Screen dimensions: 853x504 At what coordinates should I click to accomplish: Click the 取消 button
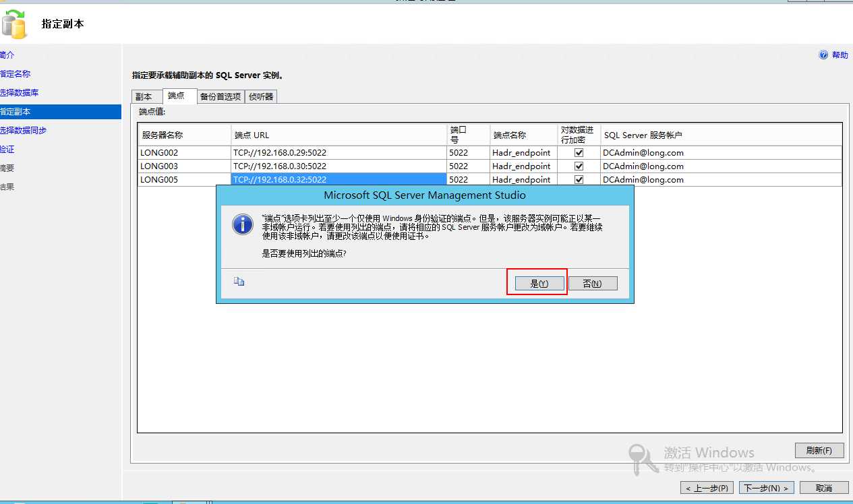(x=824, y=488)
